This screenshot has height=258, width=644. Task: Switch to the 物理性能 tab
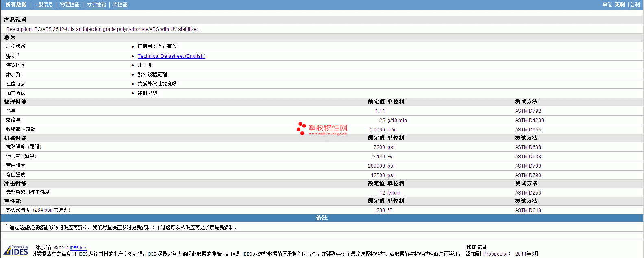[x=70, y=4]
